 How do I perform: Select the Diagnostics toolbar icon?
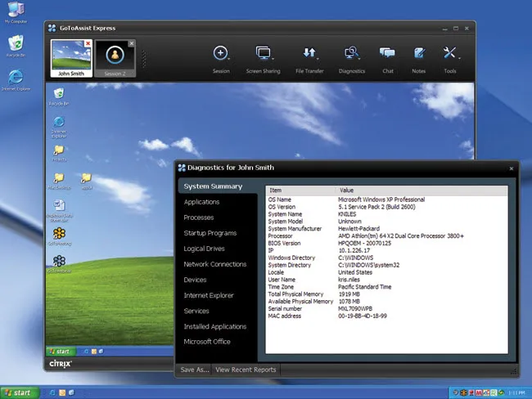(351, 53)
